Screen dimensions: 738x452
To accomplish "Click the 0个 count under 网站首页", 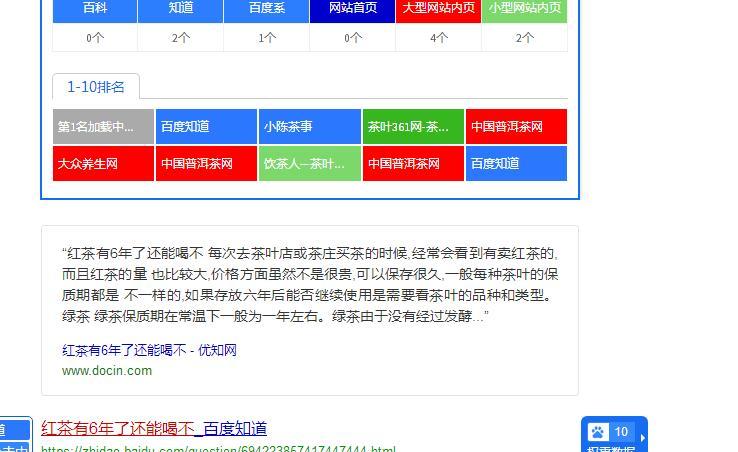I will coord(353,38).
